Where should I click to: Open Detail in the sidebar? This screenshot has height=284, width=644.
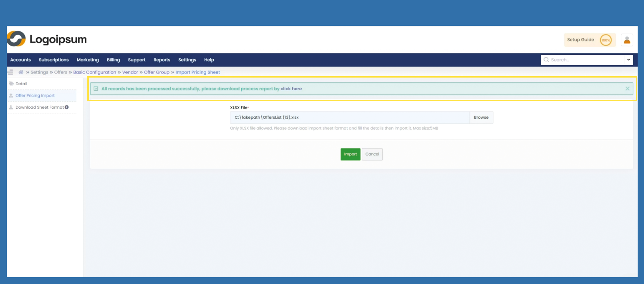tap(21, 84)
